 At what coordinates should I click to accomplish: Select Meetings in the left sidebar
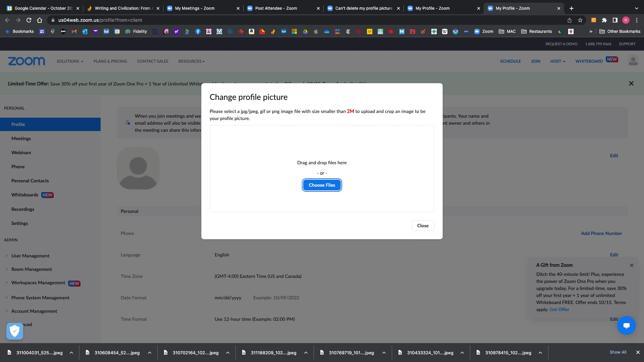21,138
